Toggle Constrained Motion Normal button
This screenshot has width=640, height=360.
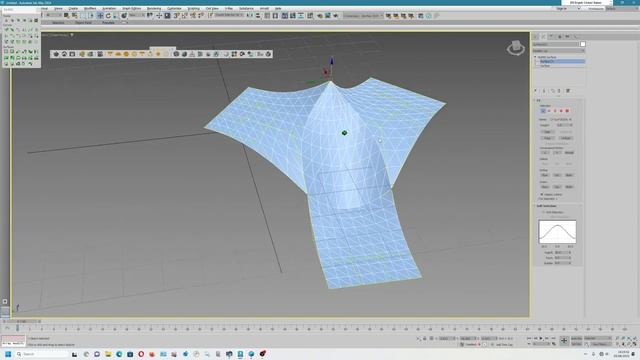569,152
